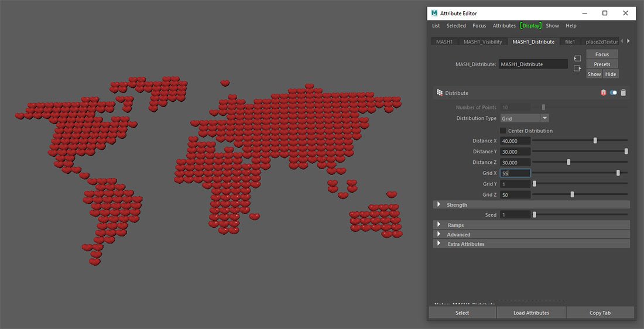
Task: Click the red MASH help icon
Action: 603,93
